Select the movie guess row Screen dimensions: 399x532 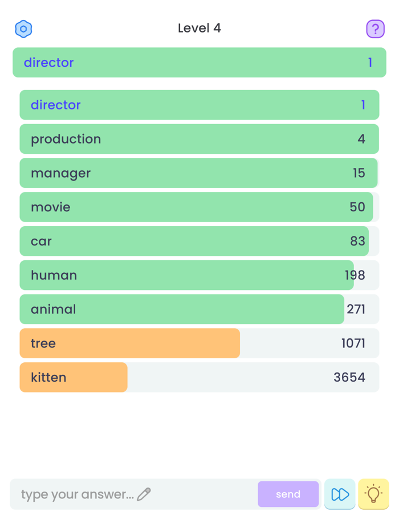pos(199,207)
